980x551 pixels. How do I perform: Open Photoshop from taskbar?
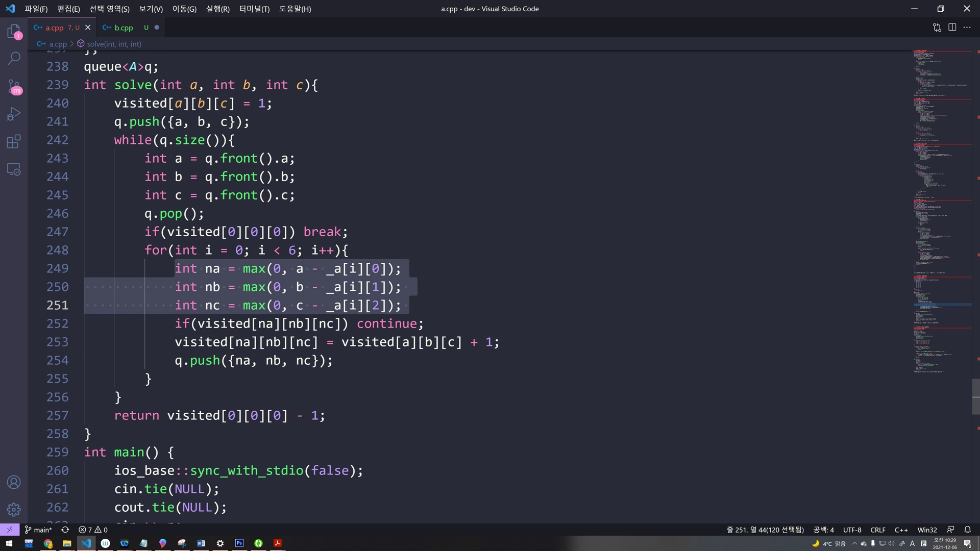pyautogui.click(x=239, y=543)
